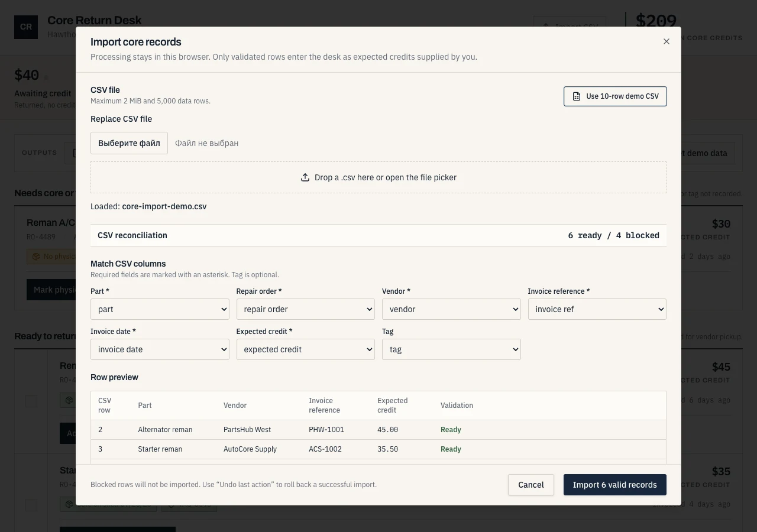The image size is (757, 532).
Task: Click invoice reference "ACS-1002"
Action: coord(325,449)
